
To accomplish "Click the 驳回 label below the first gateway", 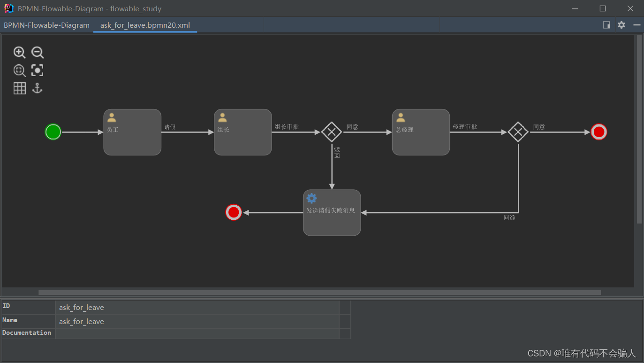I will [x=337, y=152].
